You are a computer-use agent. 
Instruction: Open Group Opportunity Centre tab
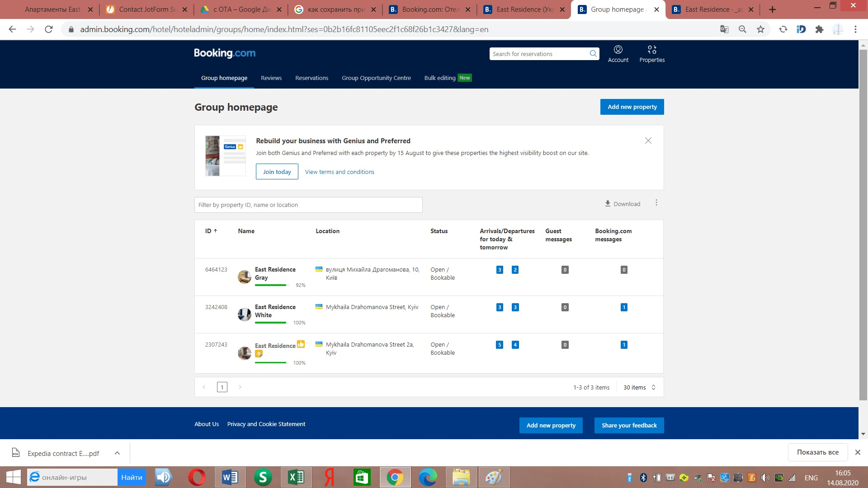pyautogui.click(x=376, y=78)
